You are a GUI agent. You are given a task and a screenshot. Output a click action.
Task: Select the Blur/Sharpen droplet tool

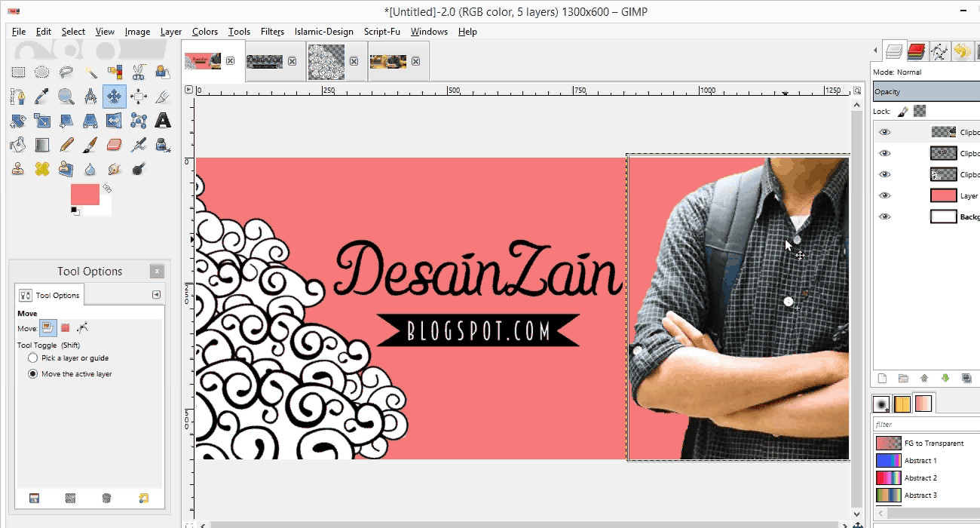point(90,169)
